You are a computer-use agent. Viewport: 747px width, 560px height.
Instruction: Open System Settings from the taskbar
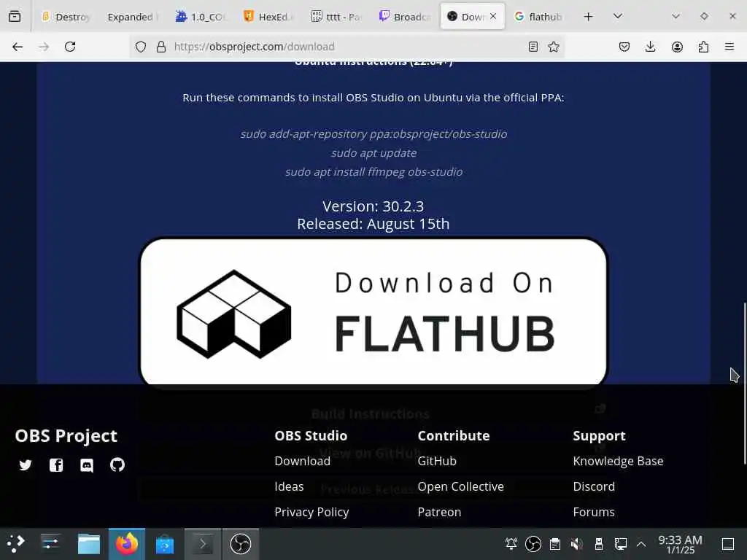click(x=50, y=544)
